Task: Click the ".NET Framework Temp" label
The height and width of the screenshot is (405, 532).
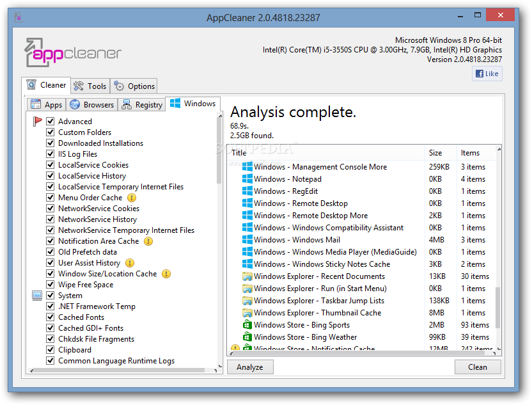Action: 97,306
